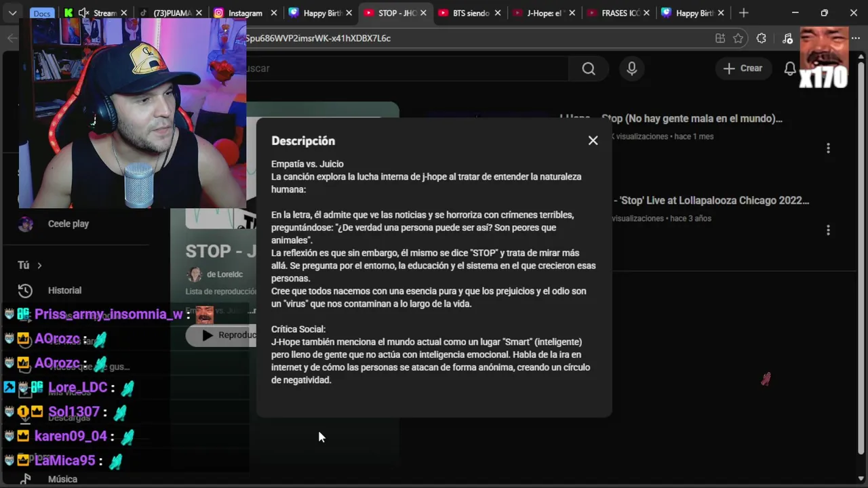Open 'Stop' Live at Lollapalooza Chicago 2022 video

711,201
